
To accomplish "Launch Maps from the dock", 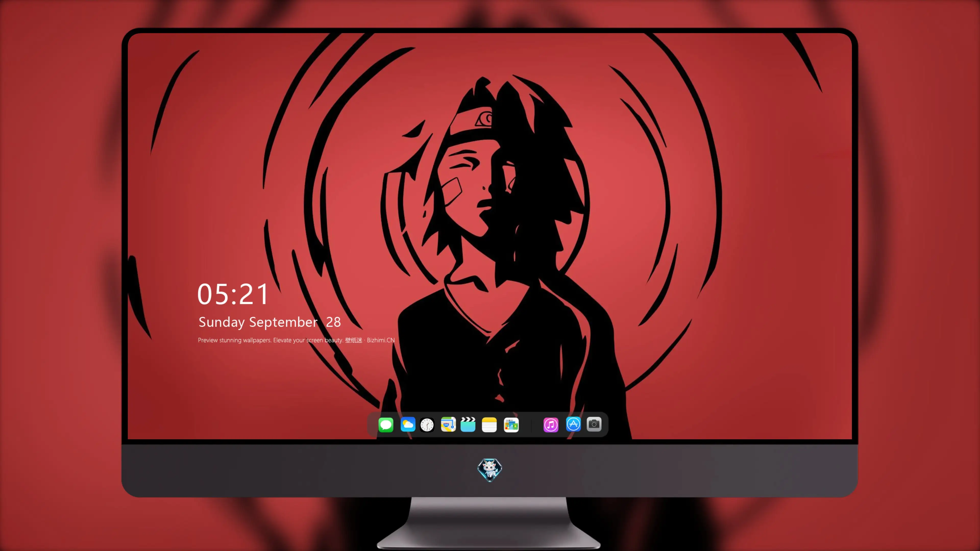I will click(448, 424).
